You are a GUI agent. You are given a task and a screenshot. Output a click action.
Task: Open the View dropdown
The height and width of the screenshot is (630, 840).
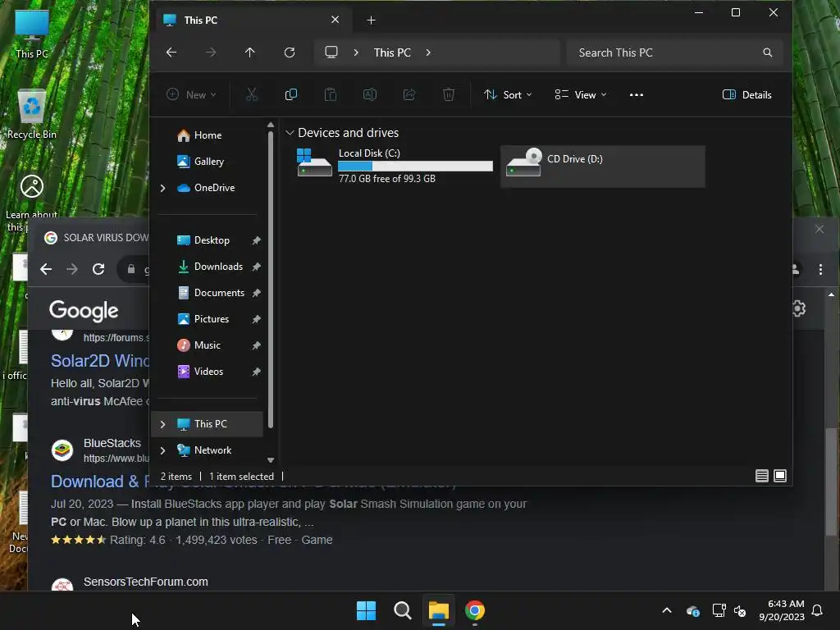click(x=580, y=95)
